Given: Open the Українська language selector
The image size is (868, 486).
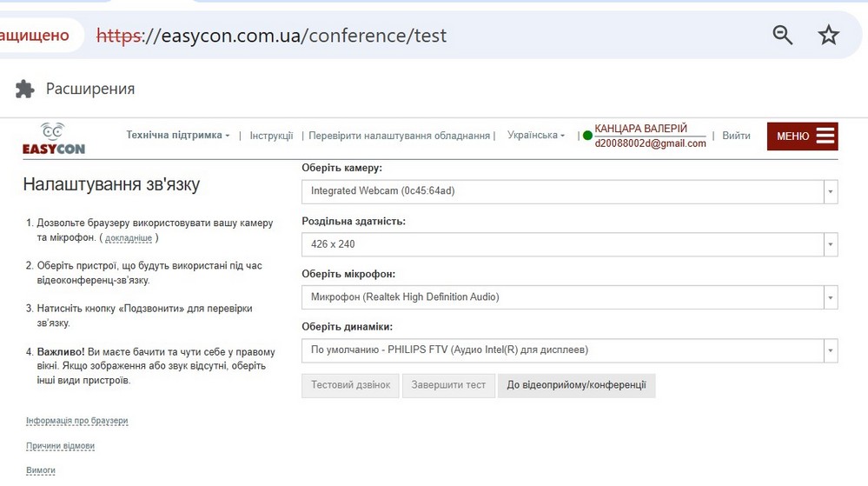Looking at the screenshot, I should point(535,136).
